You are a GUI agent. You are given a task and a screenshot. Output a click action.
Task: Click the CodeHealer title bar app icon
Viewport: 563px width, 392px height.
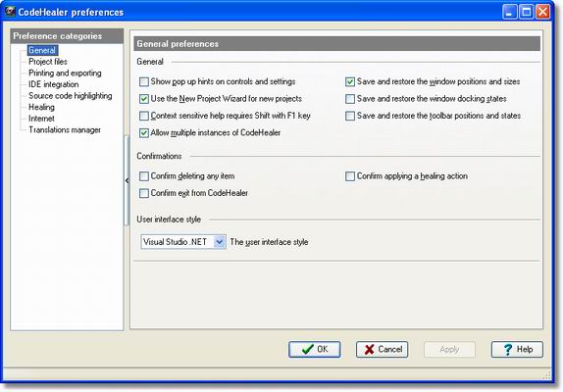(10, 12)
